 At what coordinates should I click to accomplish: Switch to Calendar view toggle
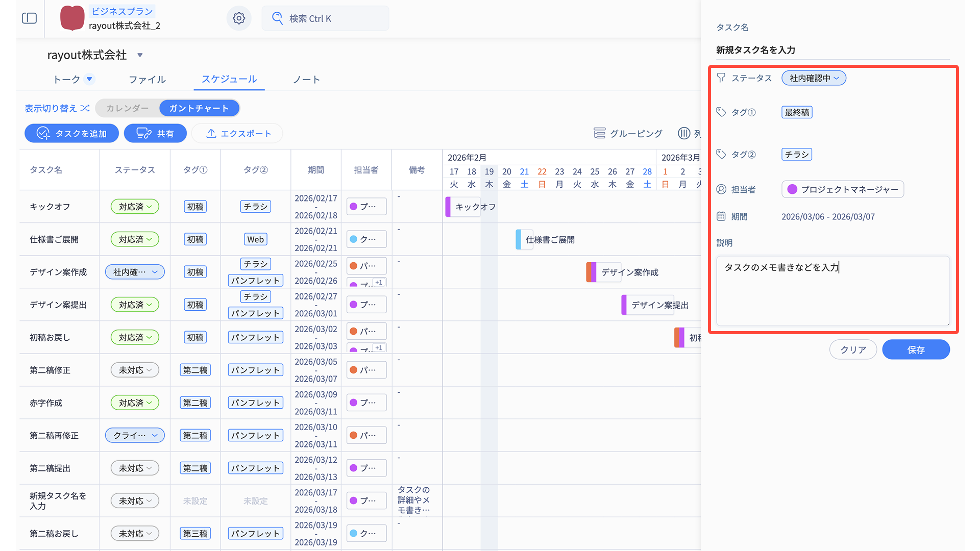(128, 108)
